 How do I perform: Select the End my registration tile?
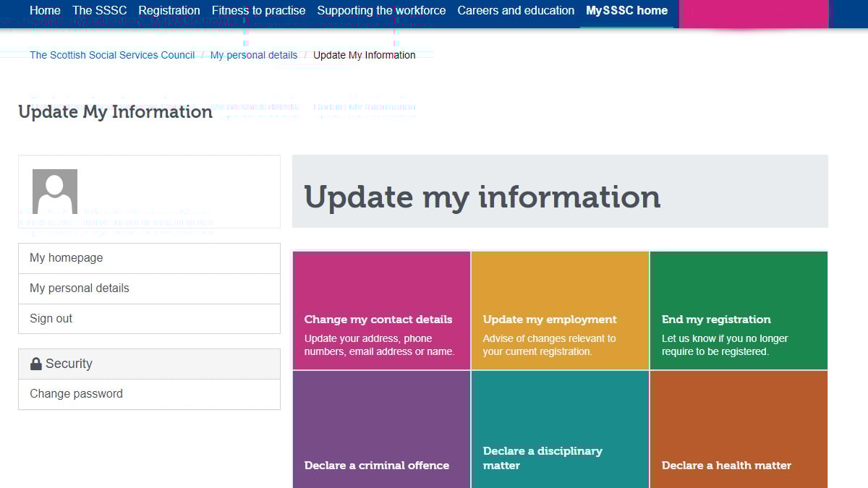(739, 311)
